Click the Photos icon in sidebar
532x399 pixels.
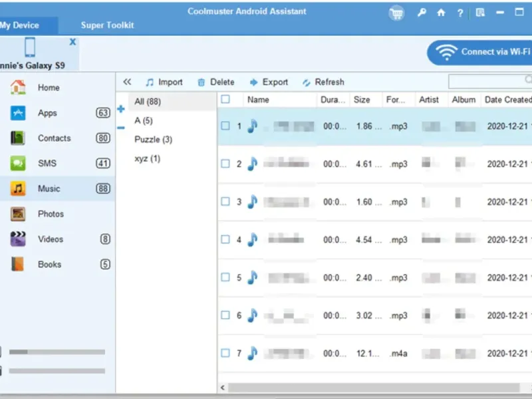coord(18,213)
